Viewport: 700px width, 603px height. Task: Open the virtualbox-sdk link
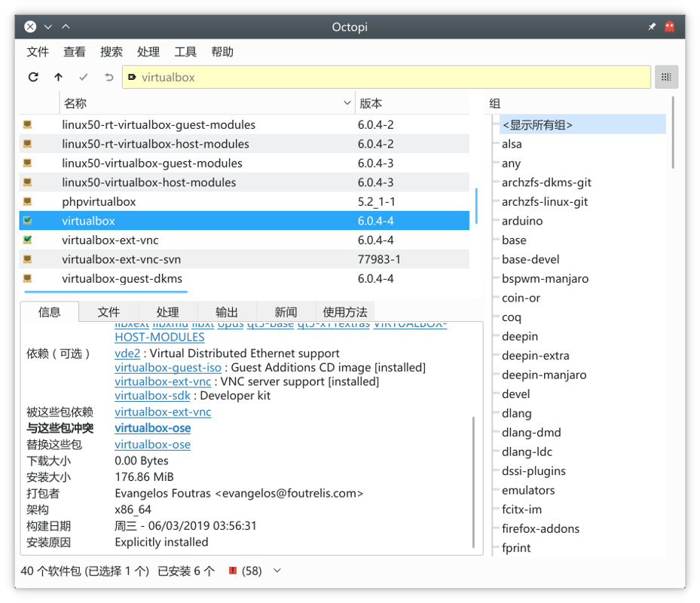153,395
